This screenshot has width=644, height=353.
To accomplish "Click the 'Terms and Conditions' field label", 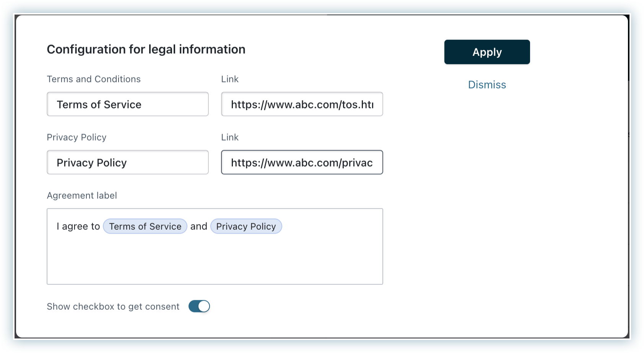I will [x=94, y=79].
